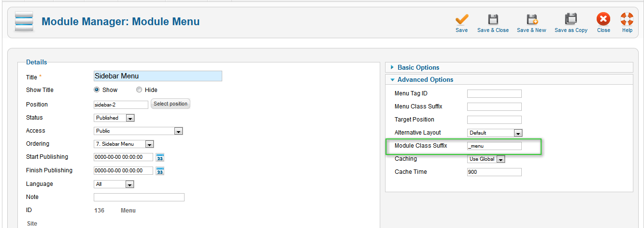Open the Alternative Layout dropdown

pos(495,133)
